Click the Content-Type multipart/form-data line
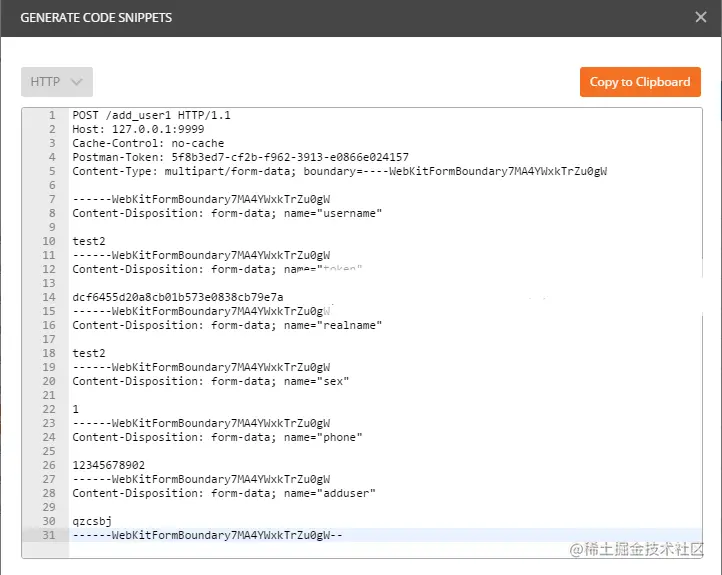This screenshot has height=575, width=722. [x=339, y=171]
